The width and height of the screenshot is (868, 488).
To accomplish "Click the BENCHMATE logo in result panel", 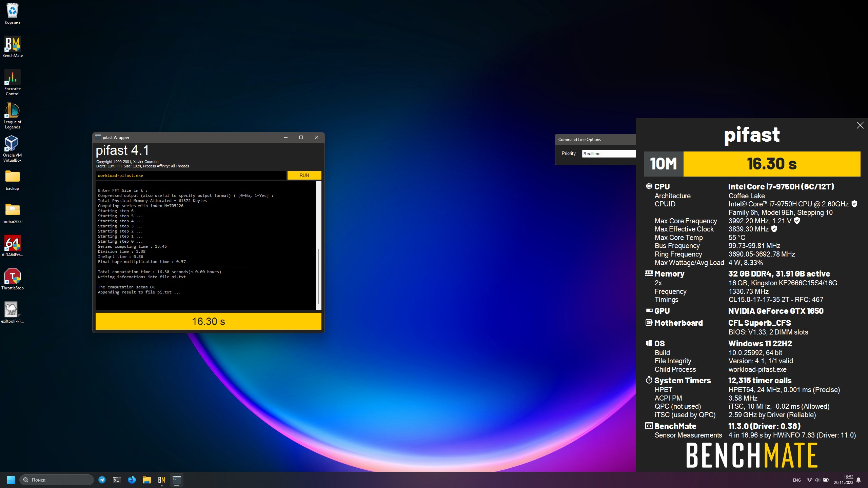I will 752,456.
